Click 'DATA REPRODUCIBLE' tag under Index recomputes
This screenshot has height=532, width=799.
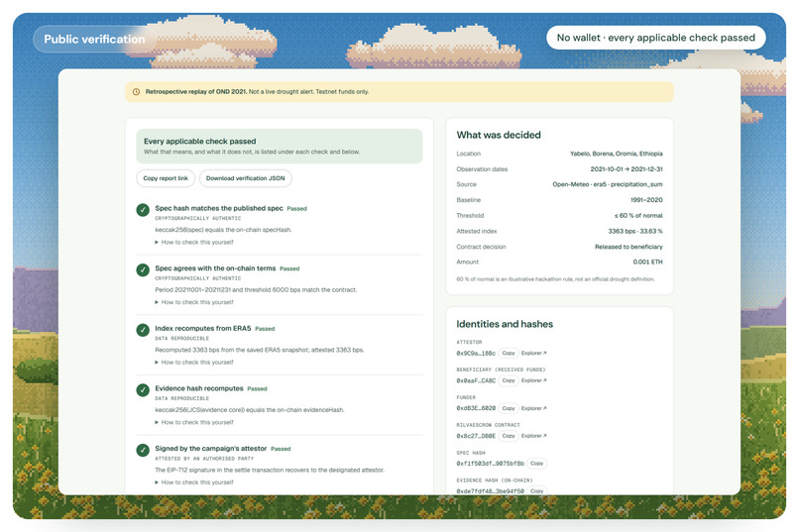[182, 339]
